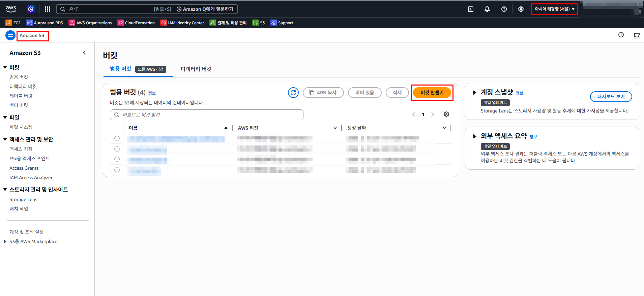This screenshot has width=644, height=296.
Task: Expand the 계정 스냅샷 panel
Action: tap(474, 93)
